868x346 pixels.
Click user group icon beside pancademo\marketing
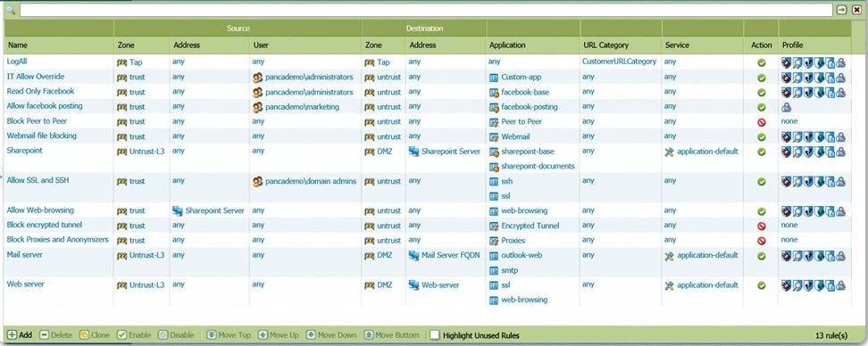pos(257,107)
